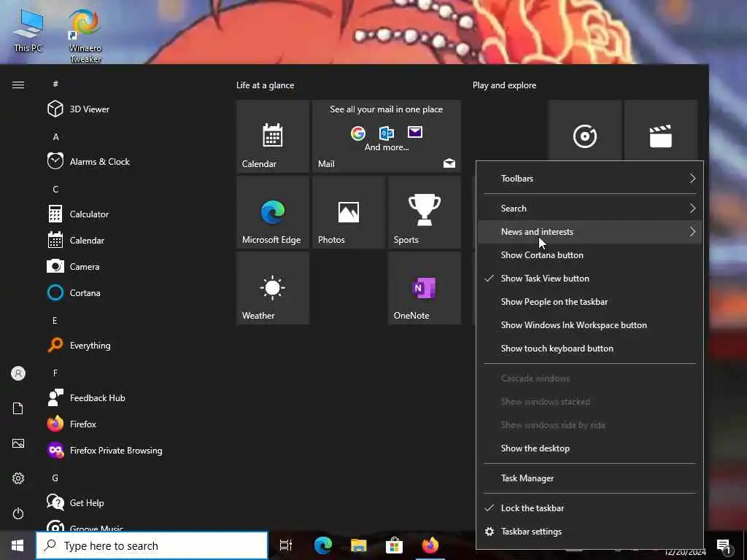Open File Explorer on the taskbar
The image size is (747, 560).
tap(359, 545)
